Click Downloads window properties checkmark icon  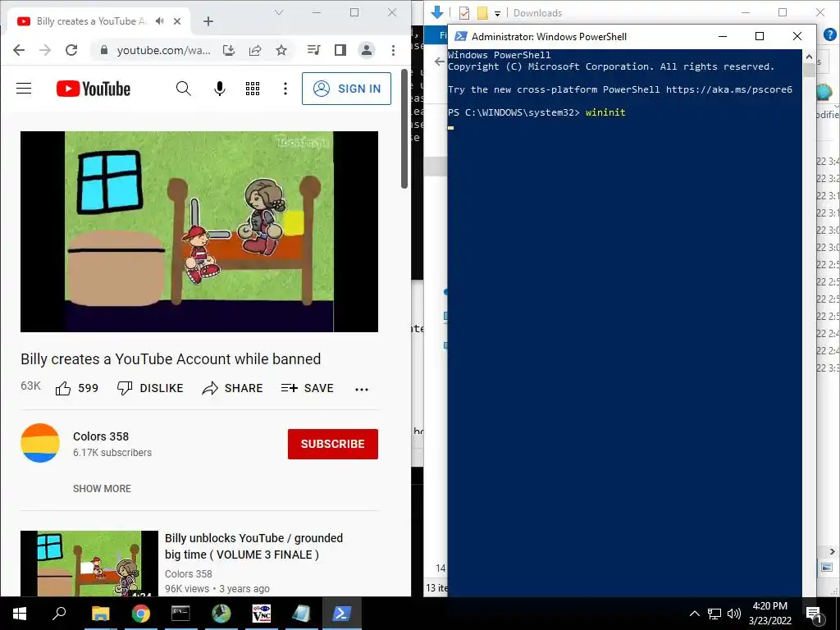coord(464,13)
